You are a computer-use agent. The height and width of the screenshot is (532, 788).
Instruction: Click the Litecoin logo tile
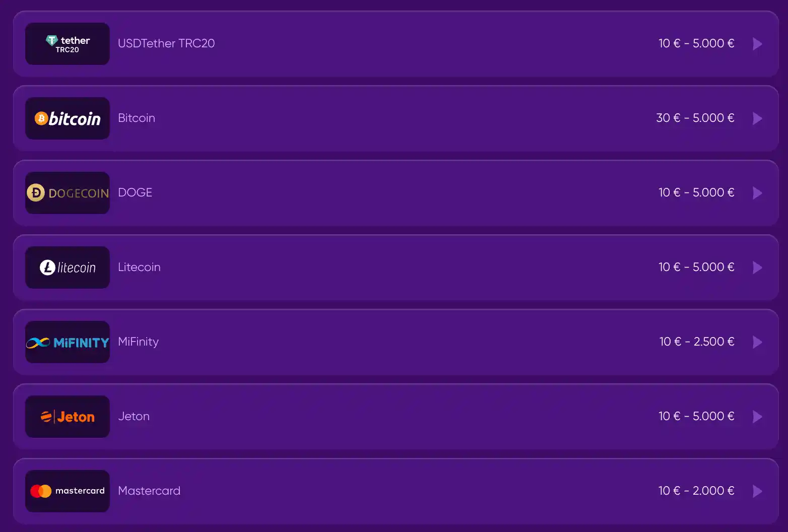(x=68, y=268)
